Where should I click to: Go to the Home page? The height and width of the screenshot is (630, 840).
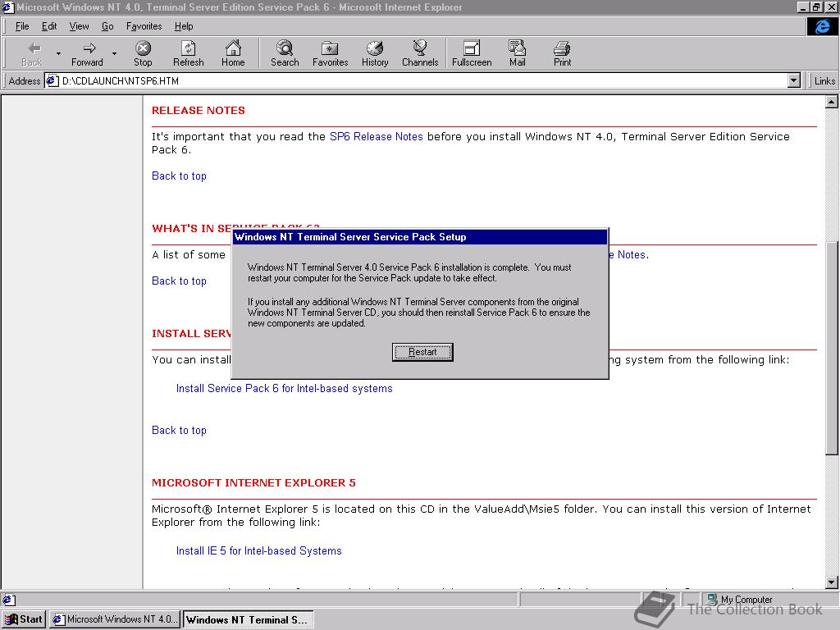click(x=233, y=54)
